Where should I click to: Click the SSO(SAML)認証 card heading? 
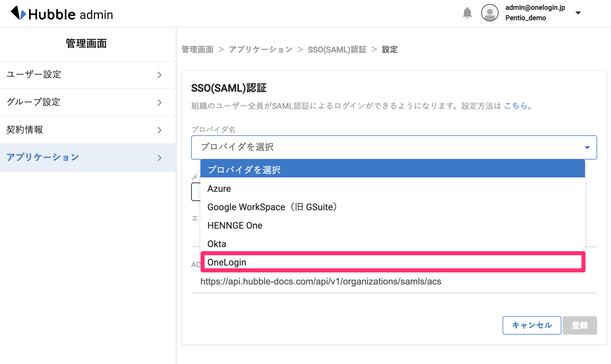click(x=229, y=88)
